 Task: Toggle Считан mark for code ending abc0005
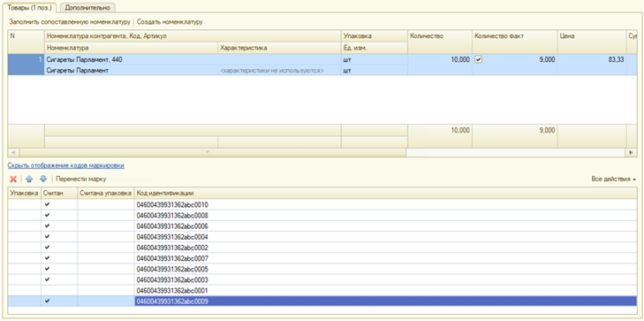(x=47, y=269)
